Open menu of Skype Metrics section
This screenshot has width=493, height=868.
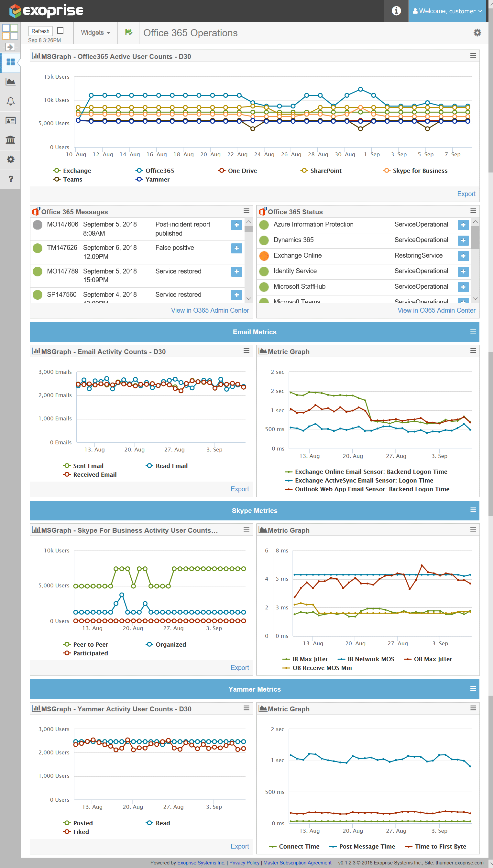point(473,510)
